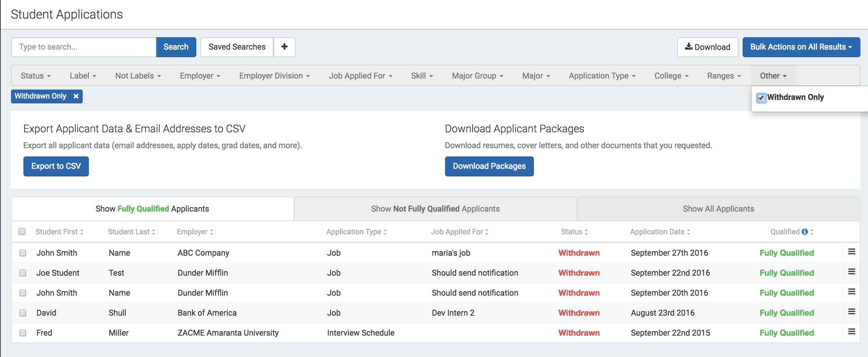868x357 pixels.
Task: Open the Bulk Actions on All Results dropdown
Action: pos(801,47)
